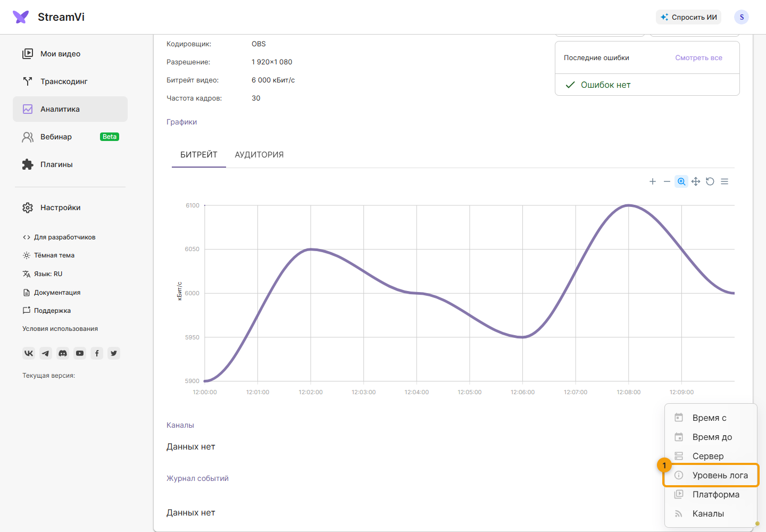Screen dimensions: 766x532
Task: Open the Вебинар section
Action: click(x=70, y=137)
